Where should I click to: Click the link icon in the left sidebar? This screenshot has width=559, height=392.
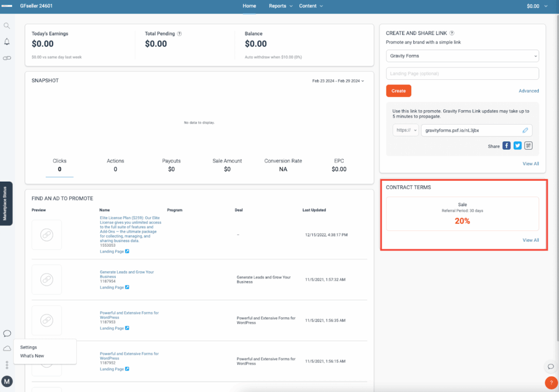(7, 58)
